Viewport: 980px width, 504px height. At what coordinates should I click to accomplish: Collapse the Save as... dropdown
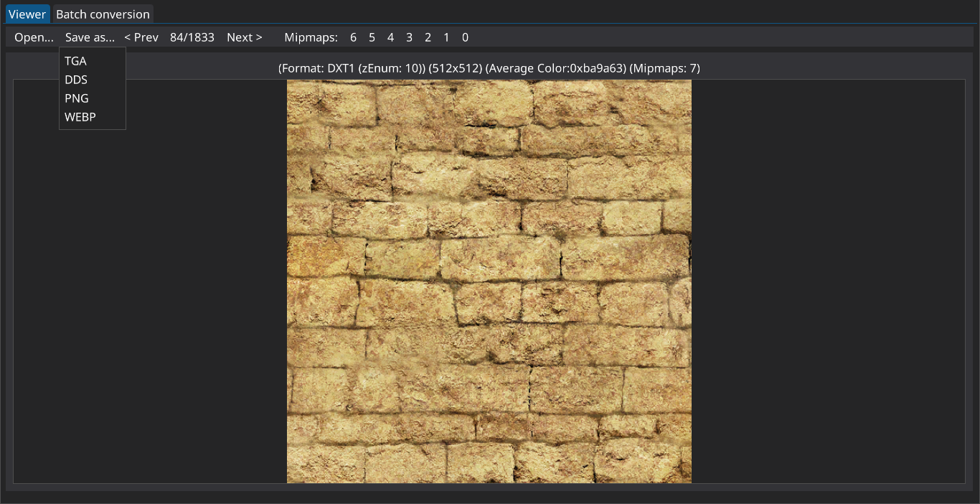90,37
